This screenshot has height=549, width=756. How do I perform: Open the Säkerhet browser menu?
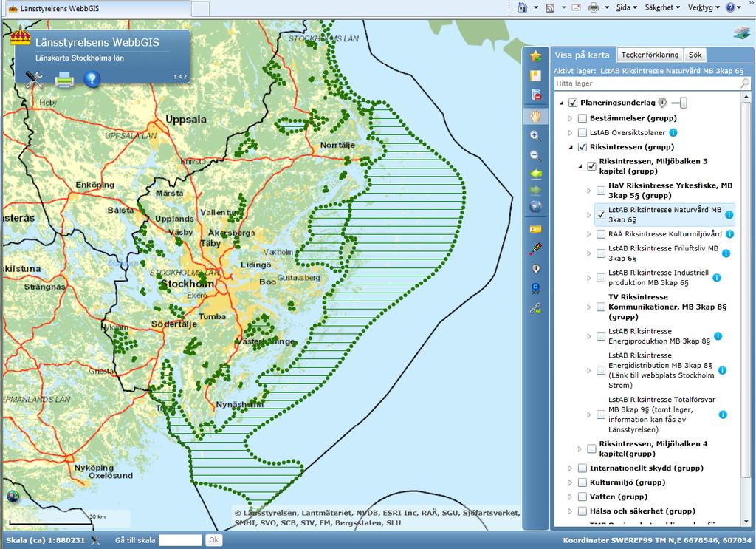(662, 7)
